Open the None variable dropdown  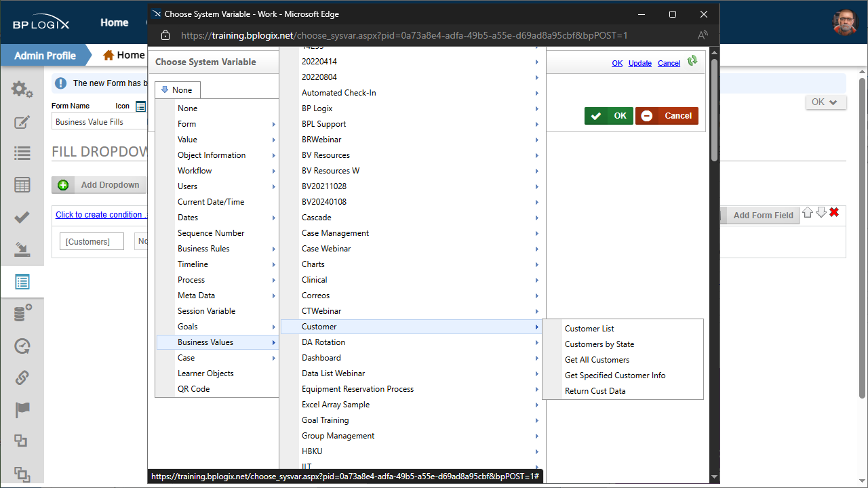177,90
